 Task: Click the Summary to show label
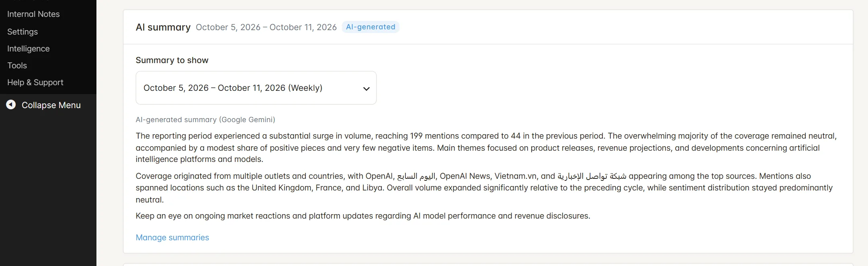pos(172,60)
